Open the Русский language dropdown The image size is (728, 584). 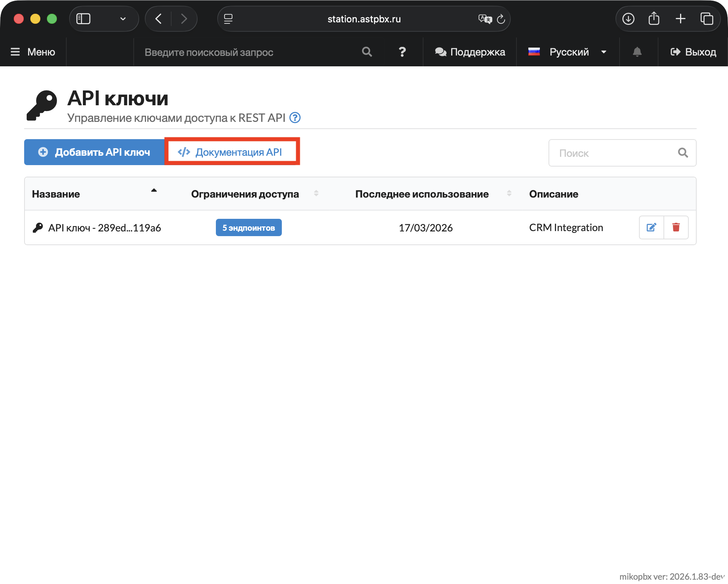point(568,52)
